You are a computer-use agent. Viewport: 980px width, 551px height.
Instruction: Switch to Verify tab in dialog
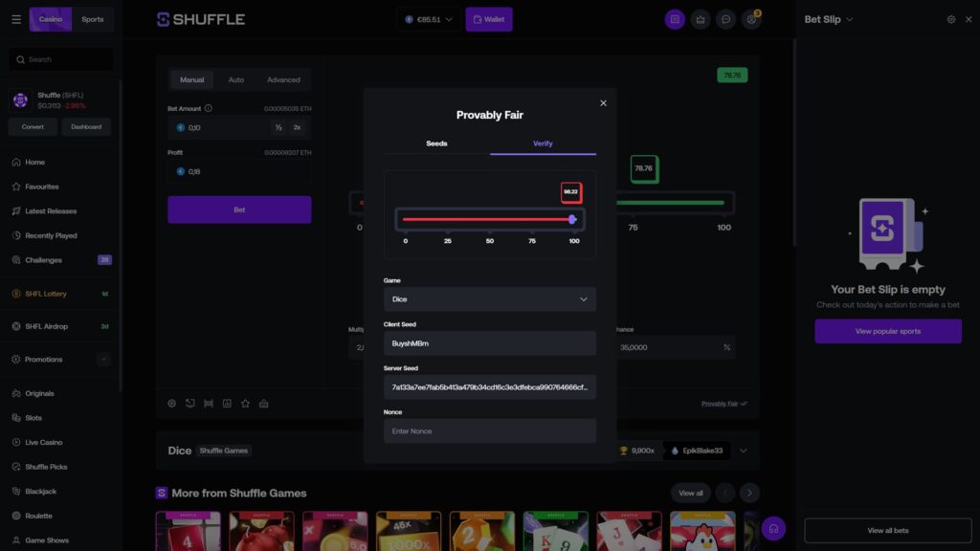(543, 143)
